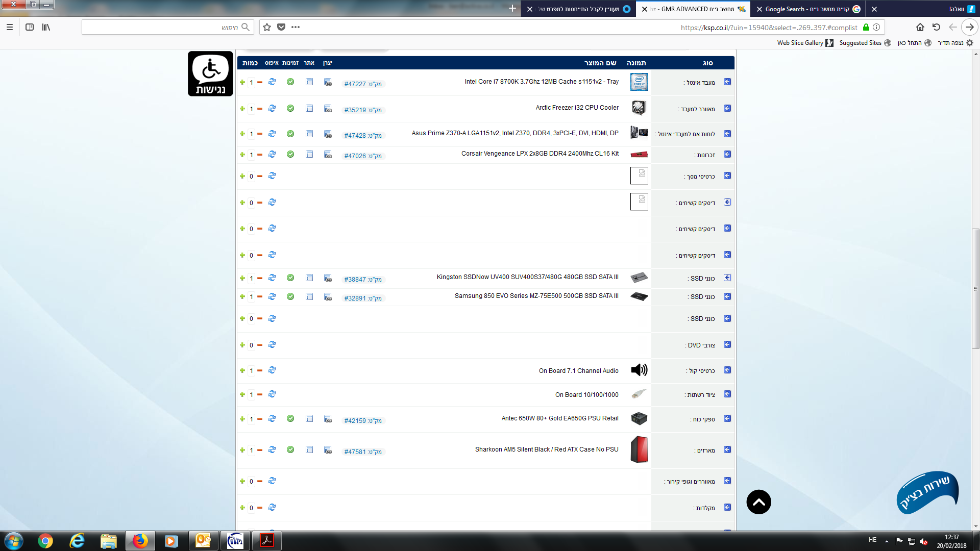Open Web Slice Gallery bookmark
This screenshot has height=551, width=980.
click(x=805, y=43)
